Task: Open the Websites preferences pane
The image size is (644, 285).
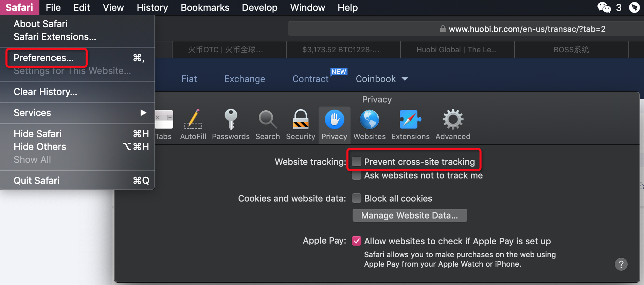Action: click(x=370, y=125)
